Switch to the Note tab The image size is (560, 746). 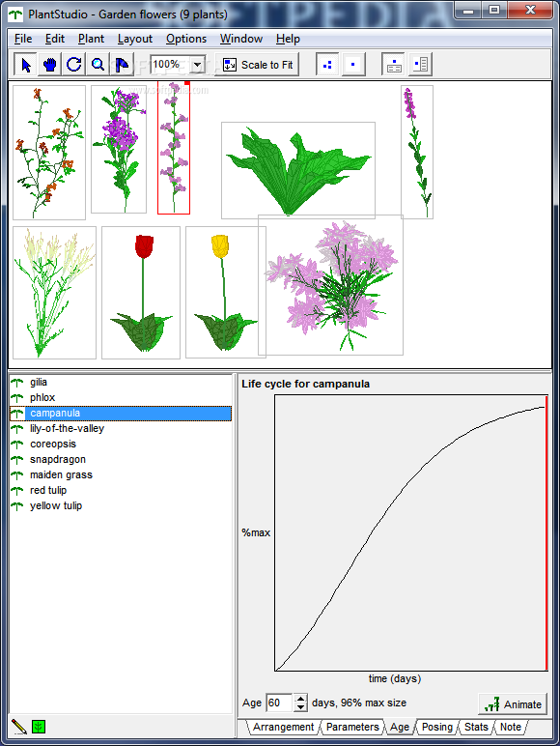(511, 727)
